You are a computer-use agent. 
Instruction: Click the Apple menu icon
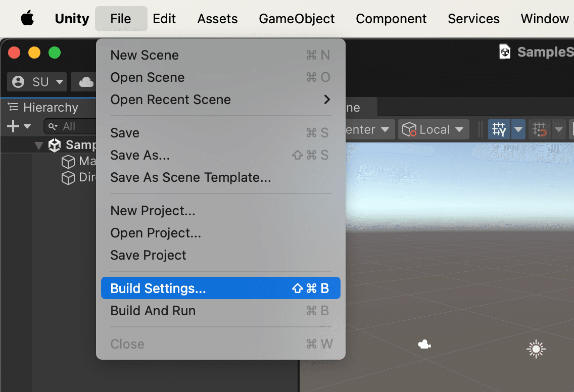27,18
